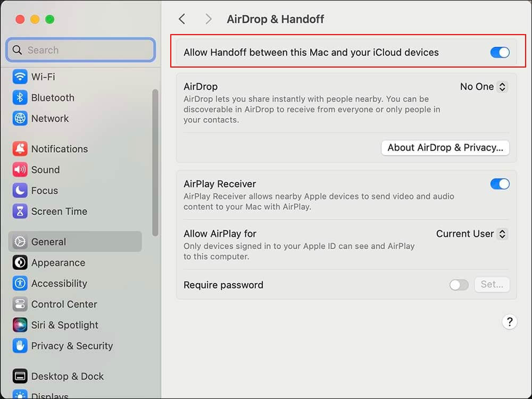This screenshot has width=532, height=399.
Task: Enable the Require password toggle
Action: [459, 285]
